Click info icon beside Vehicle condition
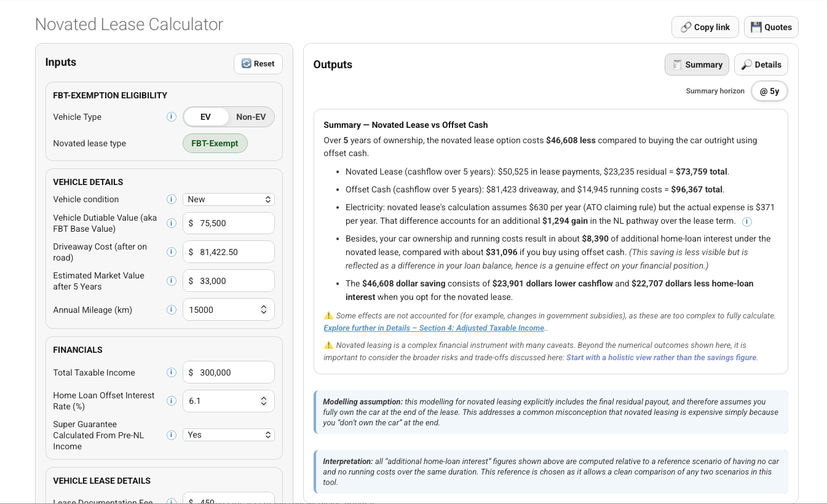This screenshot has height=504, width=827. 172,199
